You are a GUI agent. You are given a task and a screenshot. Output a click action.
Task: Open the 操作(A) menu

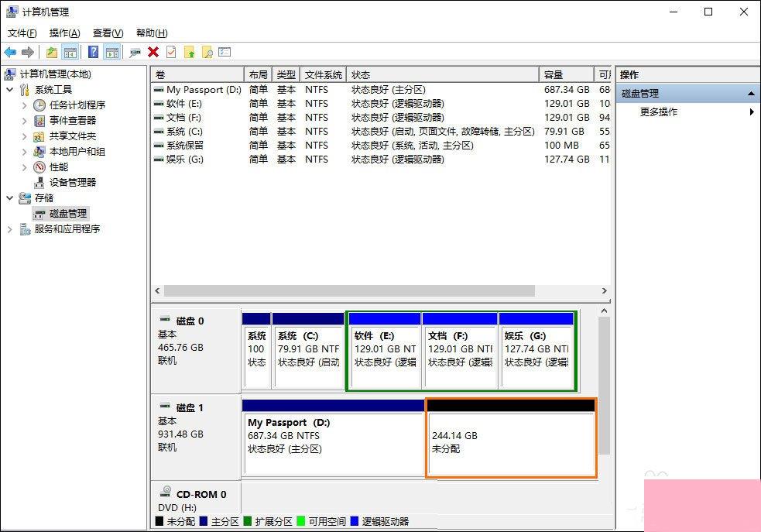(x=64, y=33)
